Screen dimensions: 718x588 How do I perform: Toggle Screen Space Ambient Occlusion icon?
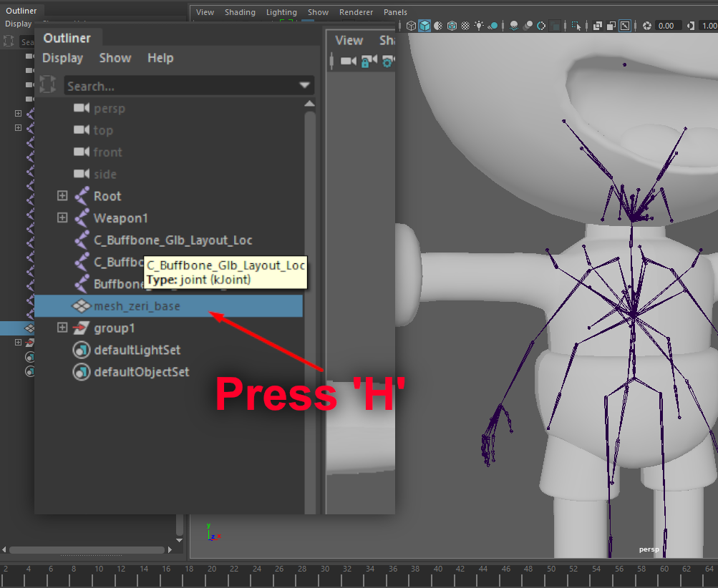click(514, 26)
